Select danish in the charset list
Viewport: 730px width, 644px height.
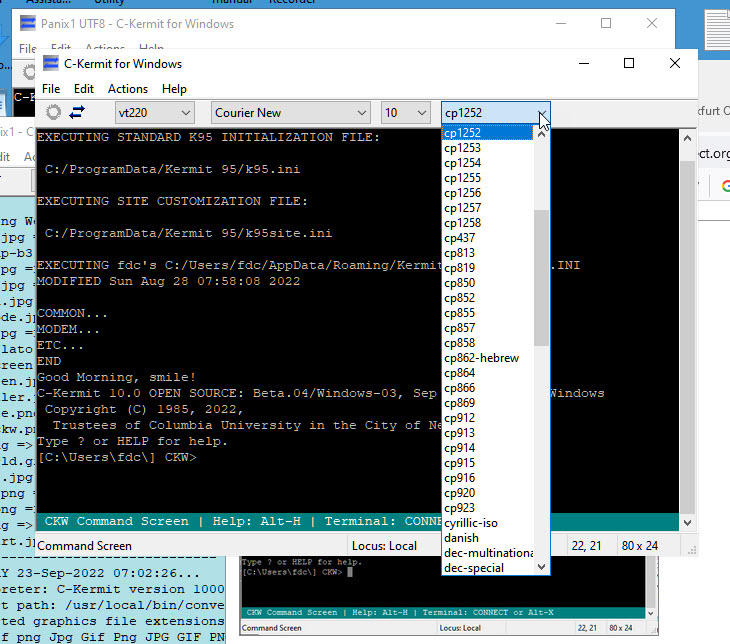click(487, 537)
